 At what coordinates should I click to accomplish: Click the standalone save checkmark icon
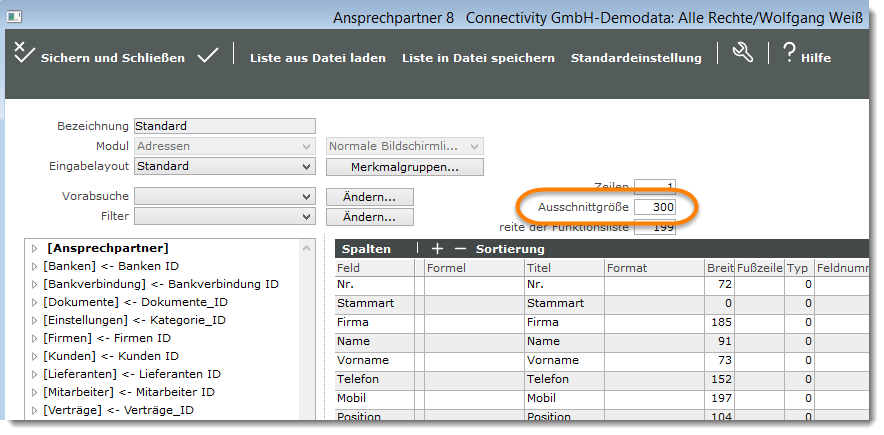point(207,56)
